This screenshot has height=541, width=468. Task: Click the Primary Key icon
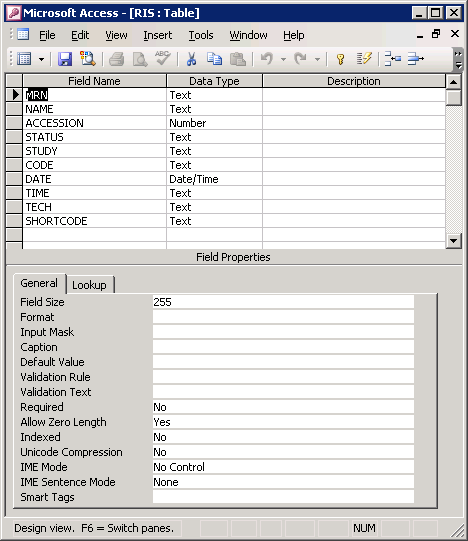[x=340, y=59]
